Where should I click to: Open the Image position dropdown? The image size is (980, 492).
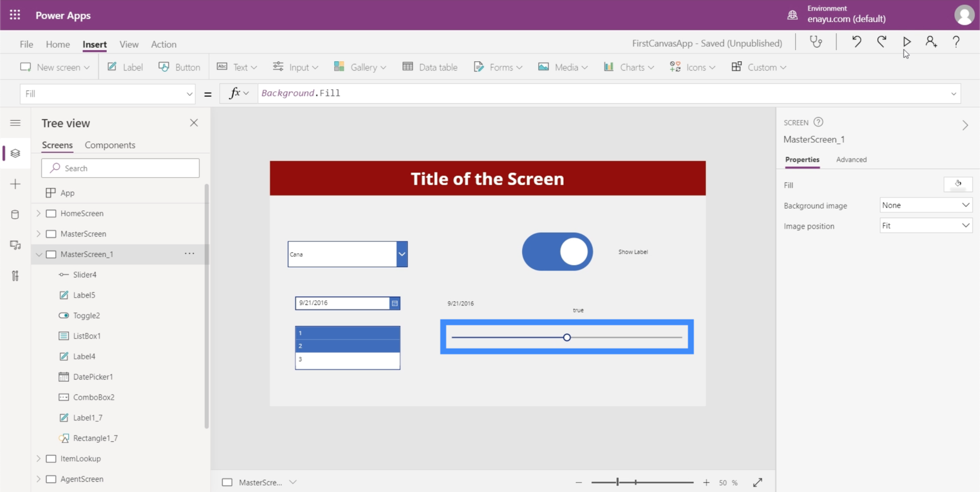(926, 226)
